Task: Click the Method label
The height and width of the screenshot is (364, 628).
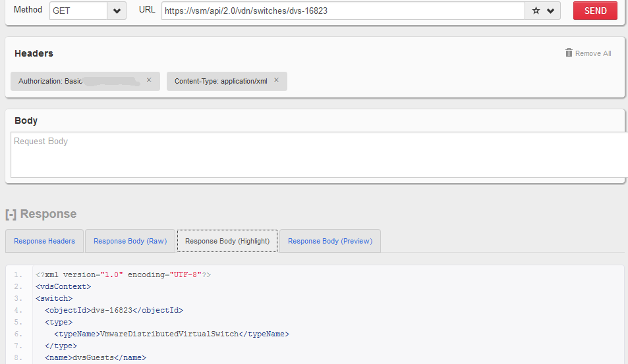Action: [28, 10]
